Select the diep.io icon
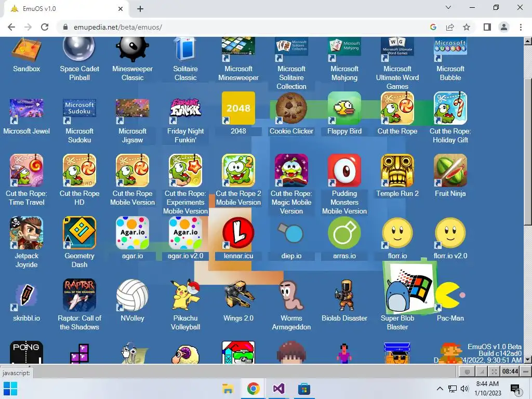 (x=291, y=233)
